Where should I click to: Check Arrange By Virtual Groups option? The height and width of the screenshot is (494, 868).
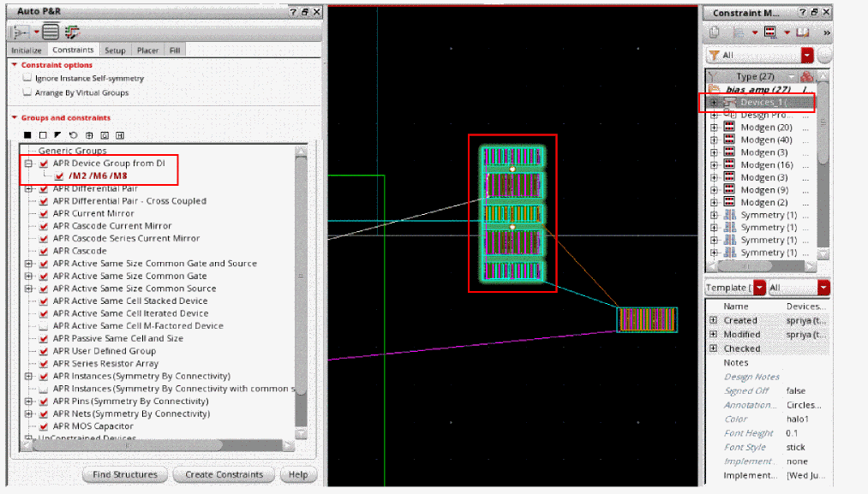click(27, 92)
